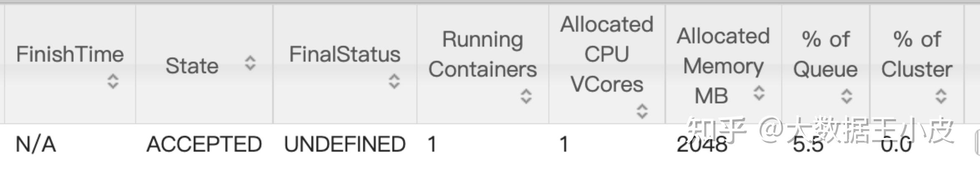The width and height of the screenshot is (980, 170).
Task: Click the 0.0 percent of cluster value
Action: coord(896,145)
